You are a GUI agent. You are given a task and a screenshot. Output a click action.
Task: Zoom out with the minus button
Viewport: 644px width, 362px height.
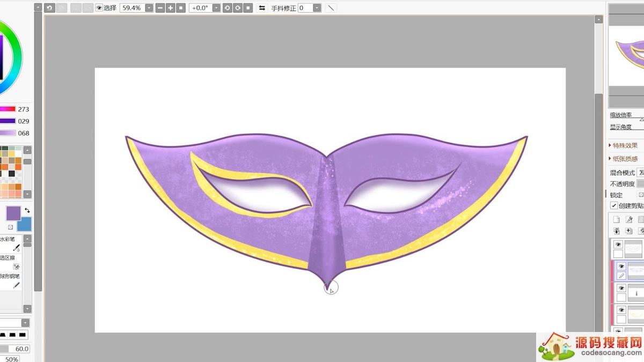coord(160,8)
